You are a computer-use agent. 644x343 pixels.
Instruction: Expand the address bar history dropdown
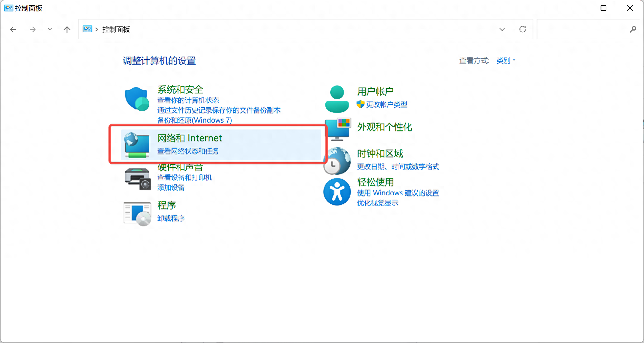(502, 29)
